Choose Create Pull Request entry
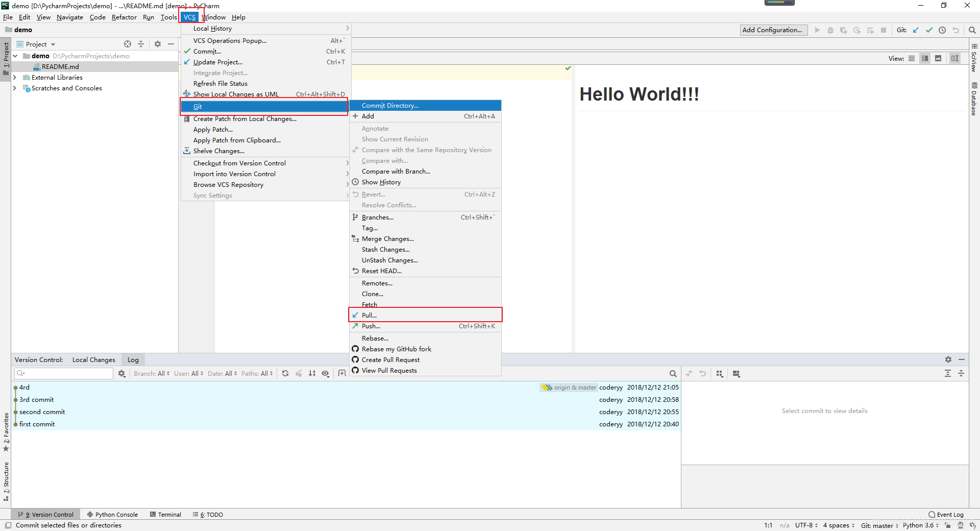This screenshot has height=531, width=980. [426, 360]
